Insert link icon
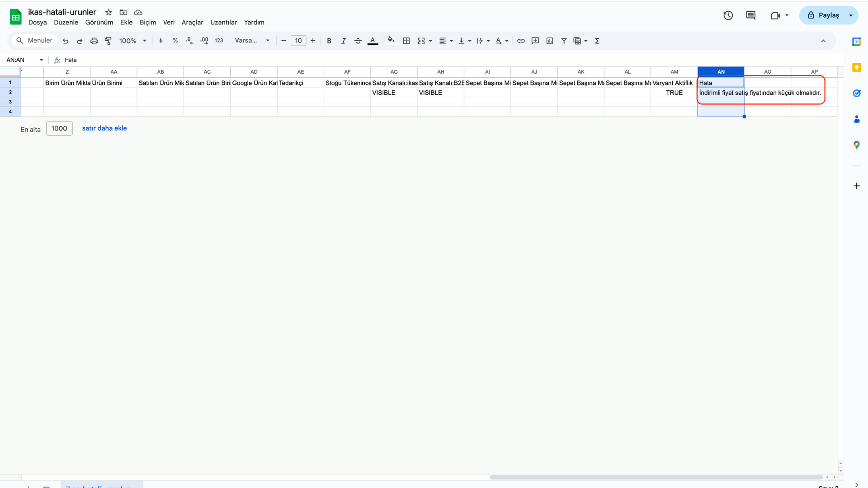This screenshot has height=488, width=868. [521, 41]
